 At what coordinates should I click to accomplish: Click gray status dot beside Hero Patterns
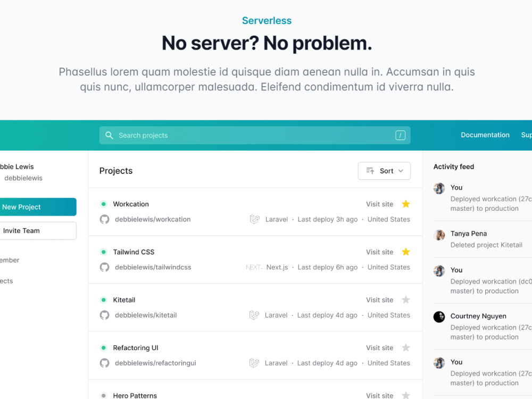[104, 395]
